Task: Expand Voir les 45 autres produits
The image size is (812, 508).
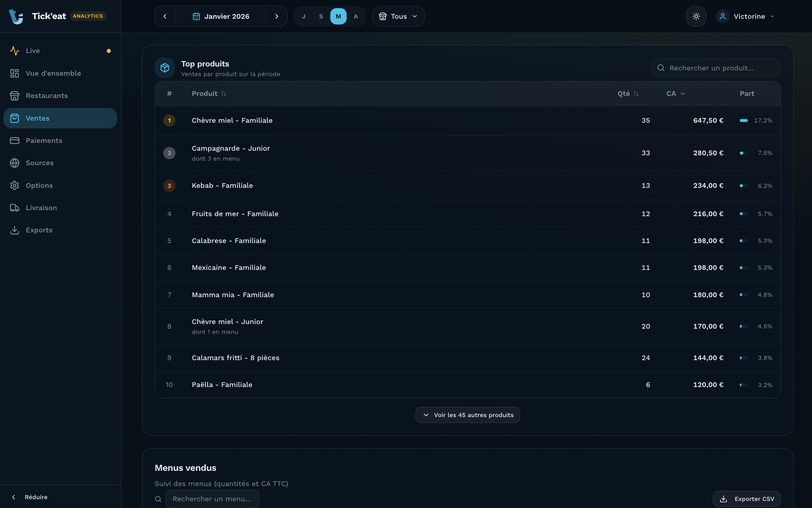Action: click(467, 415)
